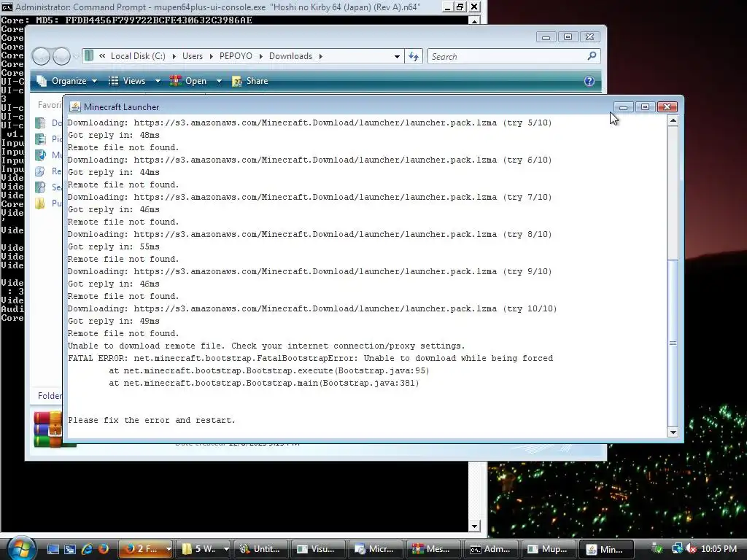747x560 pixels.
Task: Switch to the 'Visu...' taskbar window
Action: (319, 549)
